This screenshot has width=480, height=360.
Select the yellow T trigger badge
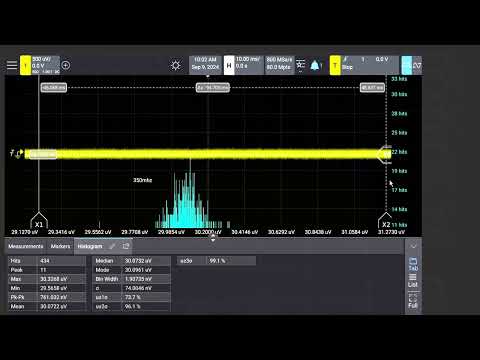[335, 65]
